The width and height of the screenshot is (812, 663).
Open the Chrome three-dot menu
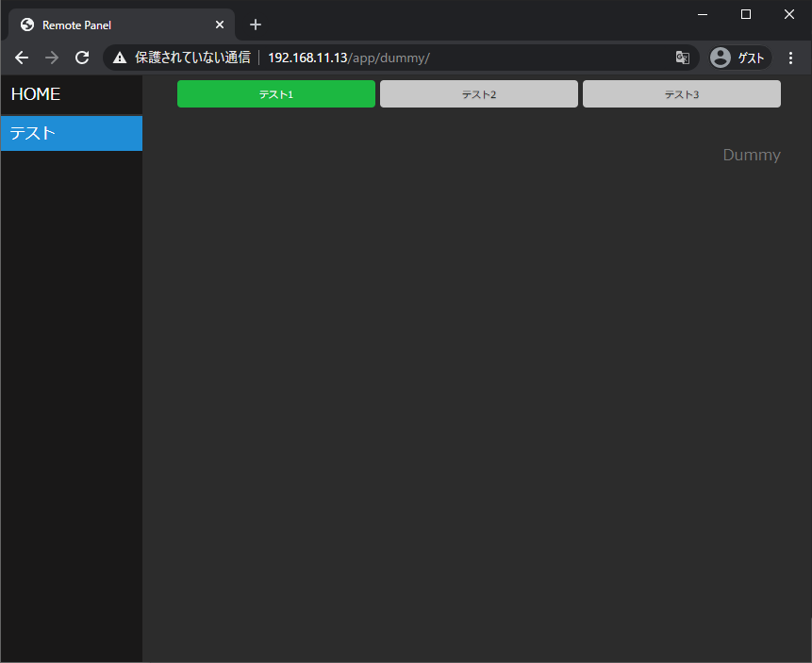tap(790, 58)
